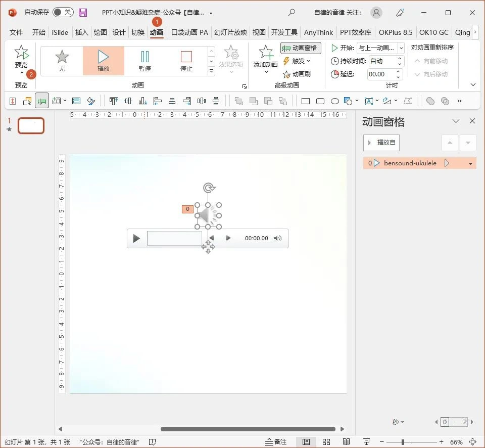Click the rectangle shape tool
The width and height of the screenshot is (485, 448).
(305, 101)
